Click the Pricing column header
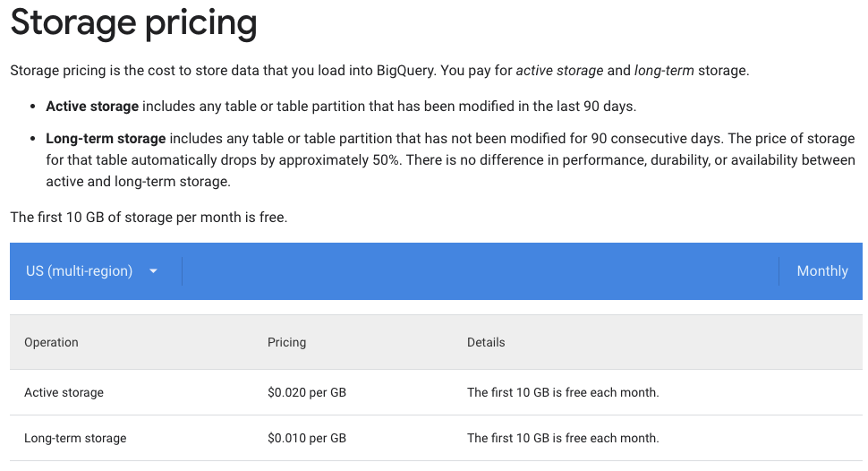The height and width of the screenshot is (471, 868). (x=286, y=342)
